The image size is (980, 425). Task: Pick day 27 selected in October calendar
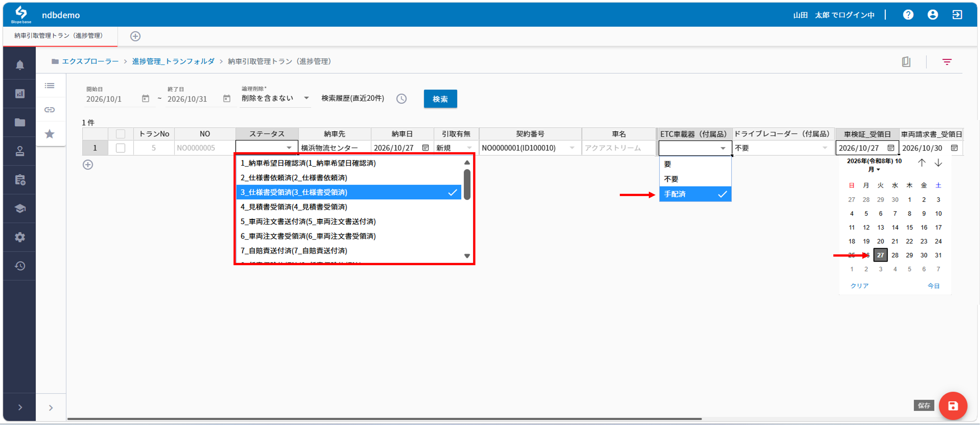click(880, 255)
